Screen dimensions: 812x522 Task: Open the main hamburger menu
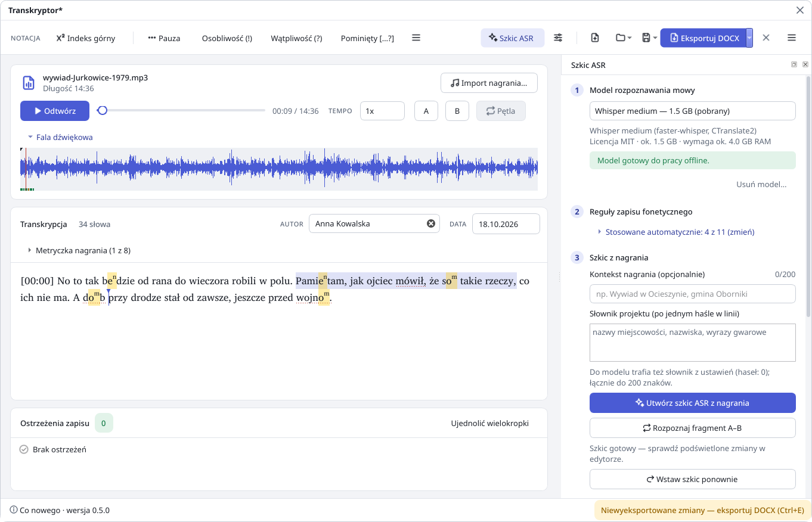[792, 38]
